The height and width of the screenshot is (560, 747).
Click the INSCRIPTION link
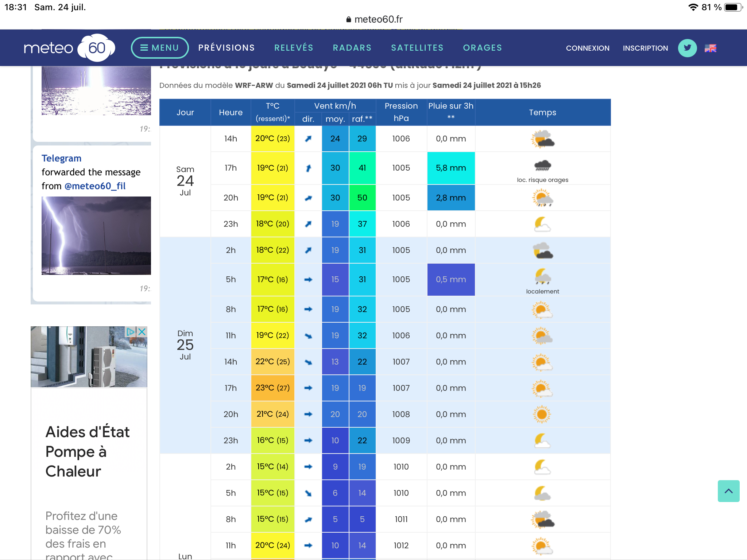tap(645, 48)
